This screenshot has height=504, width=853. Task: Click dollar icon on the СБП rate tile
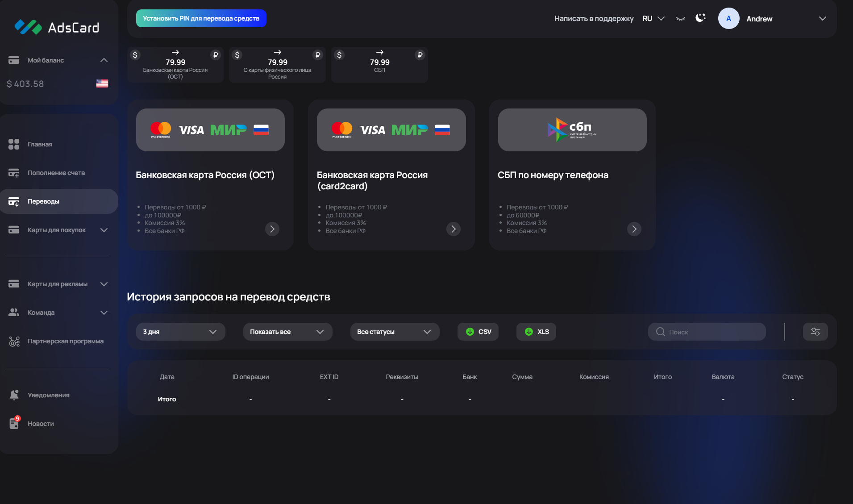click(339, 55)
